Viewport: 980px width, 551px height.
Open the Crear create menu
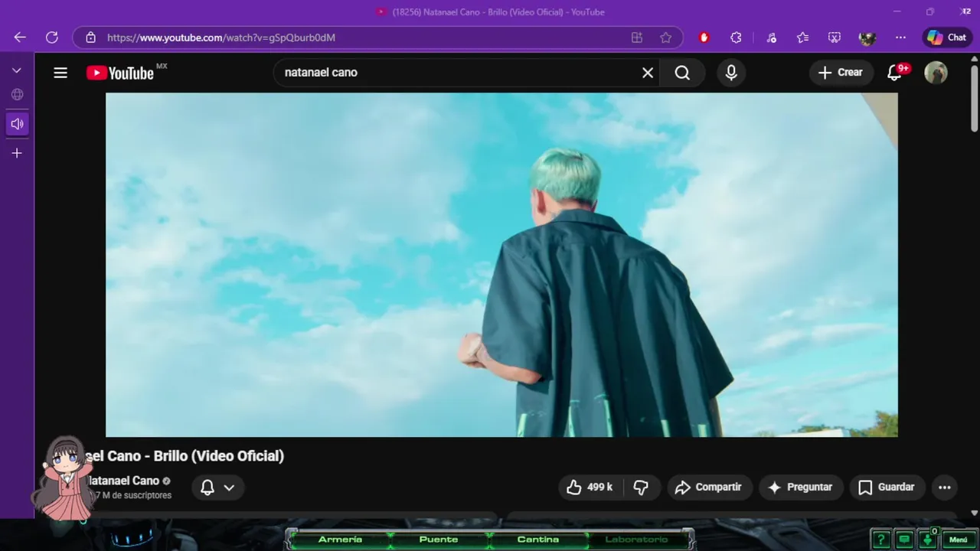841,73
